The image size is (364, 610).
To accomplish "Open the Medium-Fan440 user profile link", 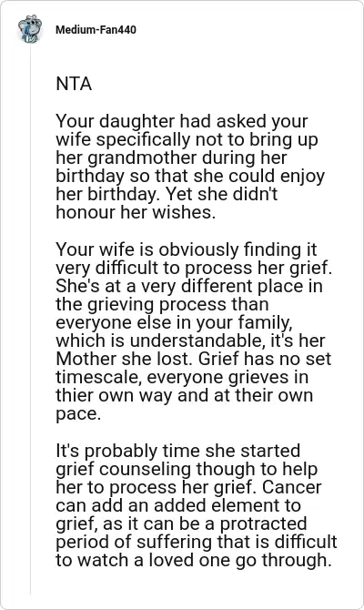I will (x=96, y=30).
